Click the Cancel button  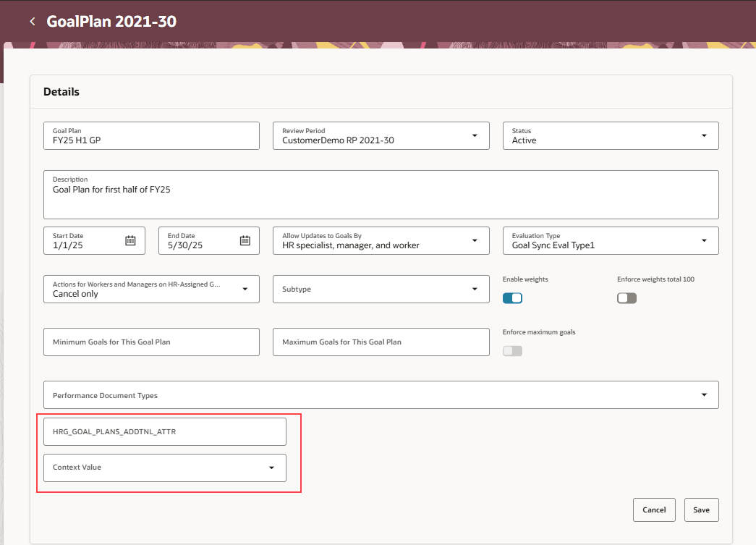tap(654, 510)
